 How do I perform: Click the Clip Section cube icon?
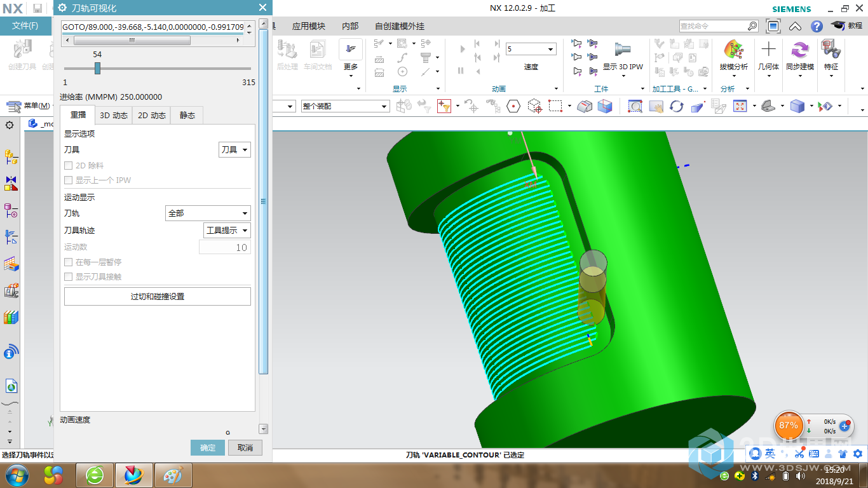(605, 106)
